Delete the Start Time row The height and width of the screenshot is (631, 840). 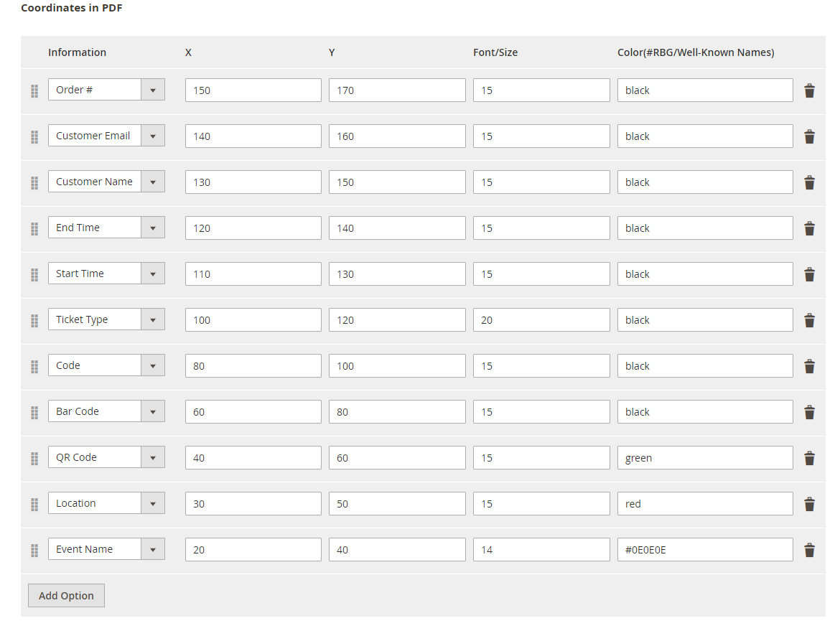pos(809,275)
